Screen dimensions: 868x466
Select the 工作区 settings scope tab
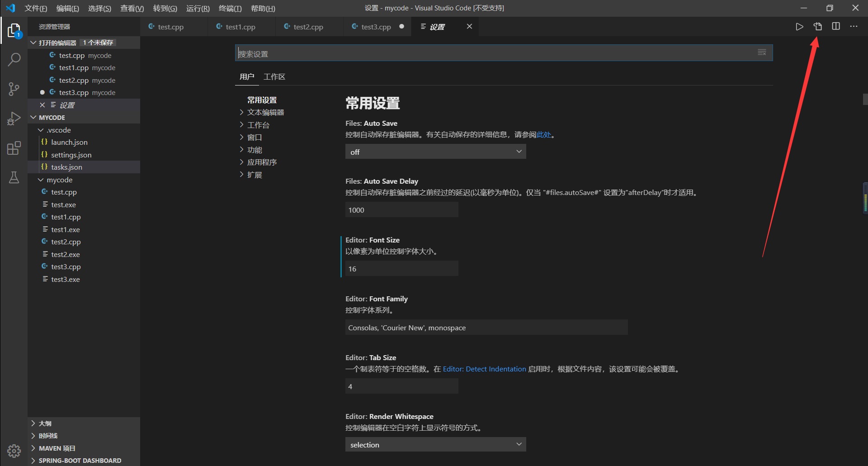[x=274, y=76]
